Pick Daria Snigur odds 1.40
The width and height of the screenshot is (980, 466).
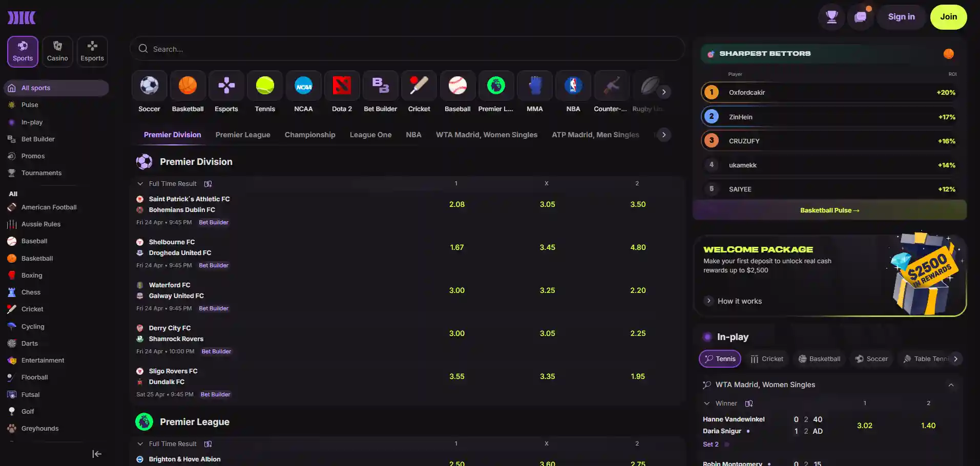pyautogui.click(x=928, y=426)
